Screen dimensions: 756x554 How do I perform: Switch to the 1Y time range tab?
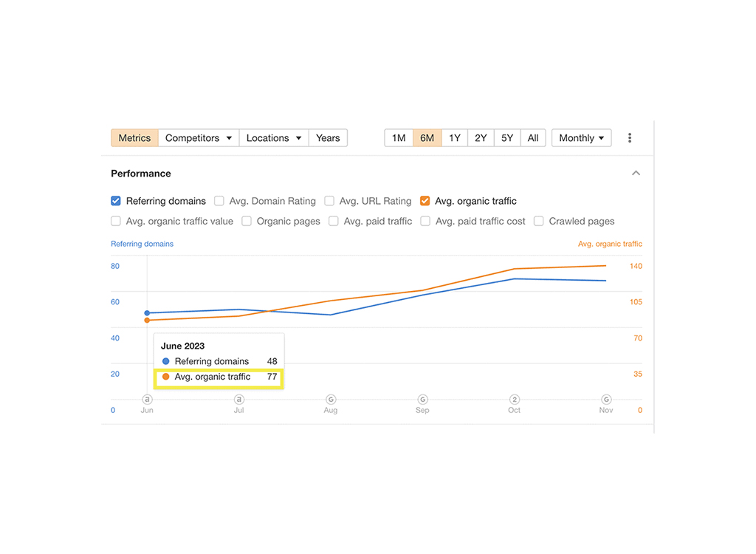click(x=453, y=137)
